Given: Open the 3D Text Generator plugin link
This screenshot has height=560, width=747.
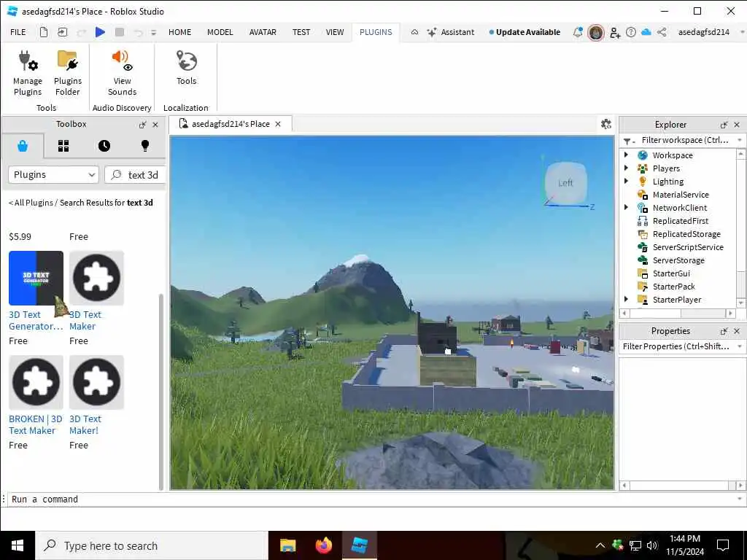Looking at the screenshot, I should (36, 321).
